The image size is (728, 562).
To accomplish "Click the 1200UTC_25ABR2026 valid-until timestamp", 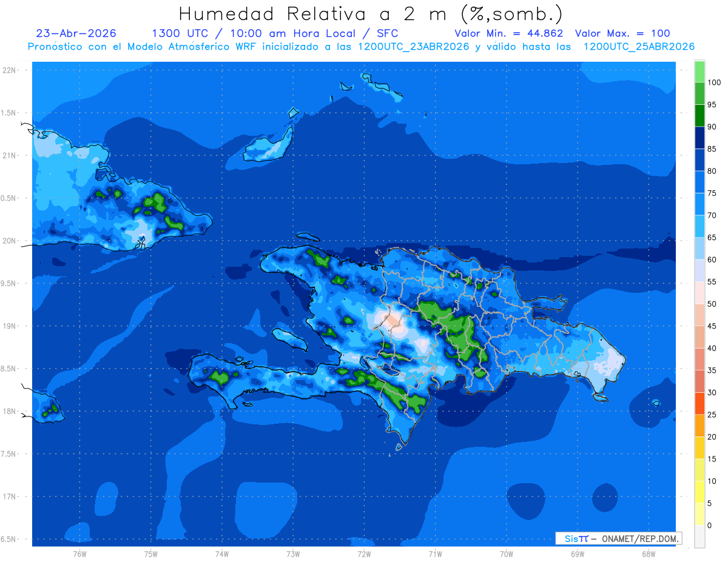I will (x=639, y=47).
